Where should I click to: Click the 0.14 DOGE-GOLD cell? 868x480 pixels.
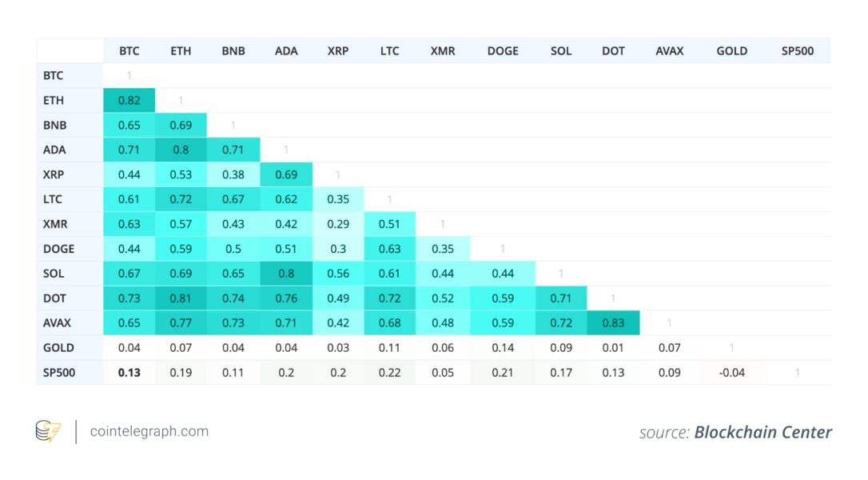(503, 348)
